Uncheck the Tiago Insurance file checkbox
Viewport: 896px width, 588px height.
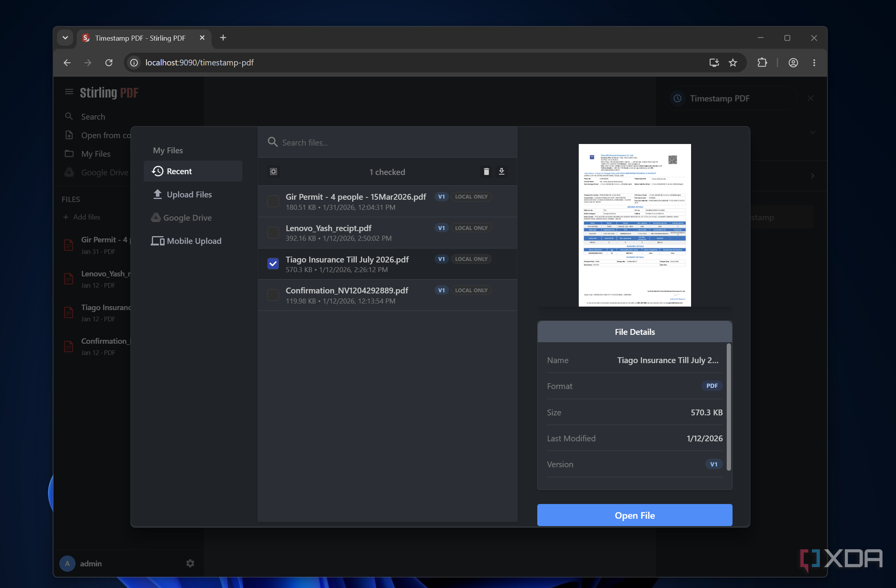point(273,264)
